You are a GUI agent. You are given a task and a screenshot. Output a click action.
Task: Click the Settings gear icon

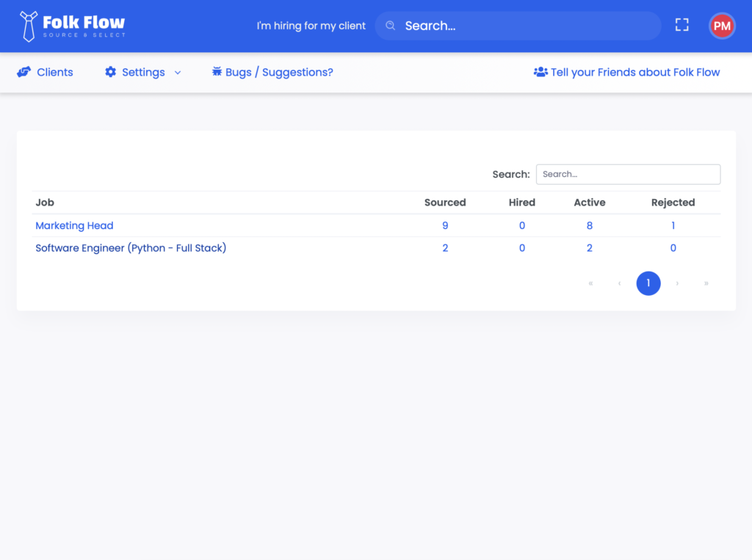pyautogui.click(x=111, y=72)
